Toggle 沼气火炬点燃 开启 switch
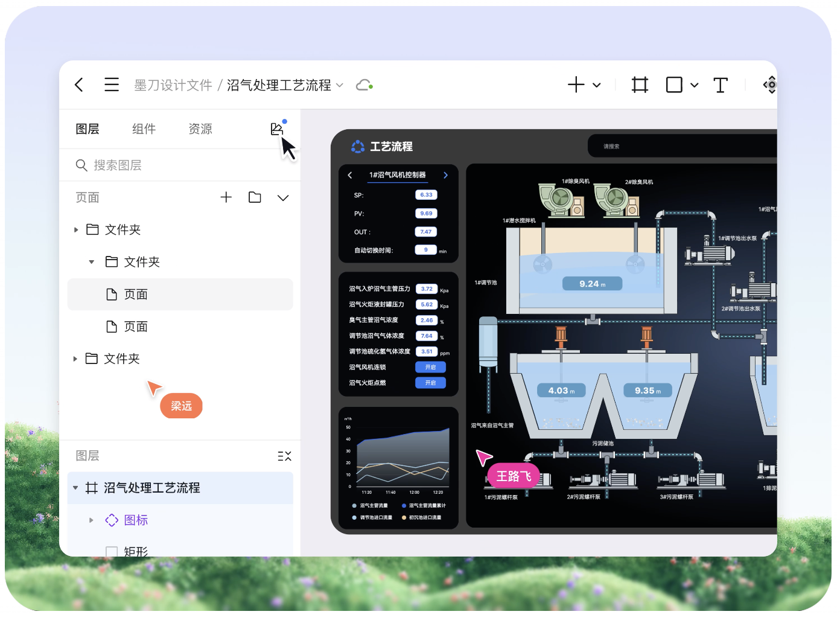This screenshot has width=840, height=623. point(430,383)
